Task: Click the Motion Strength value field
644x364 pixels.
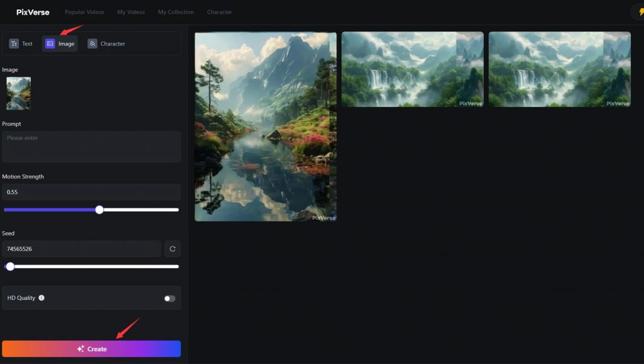Action: coord(91,192)
